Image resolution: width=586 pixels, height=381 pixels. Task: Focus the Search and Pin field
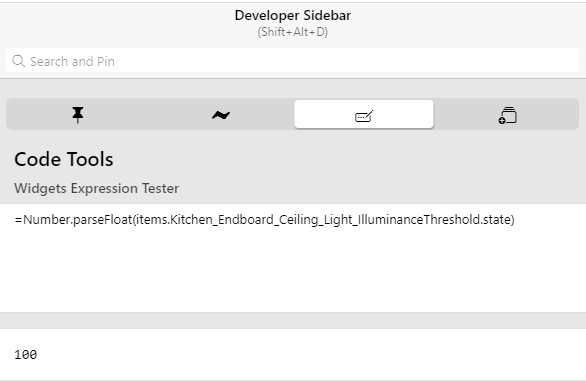(x=293, y=60)
